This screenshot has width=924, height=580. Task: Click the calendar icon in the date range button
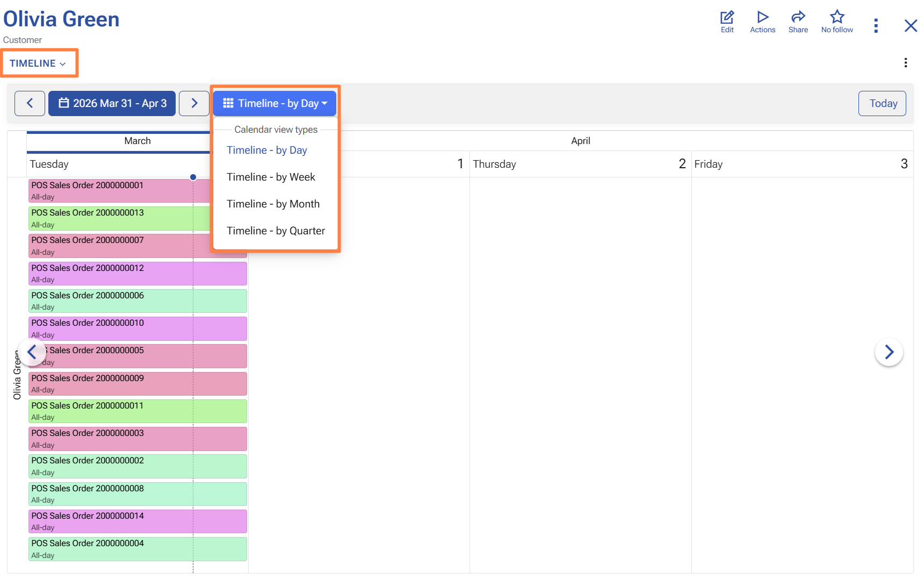(x=63, y=103)
